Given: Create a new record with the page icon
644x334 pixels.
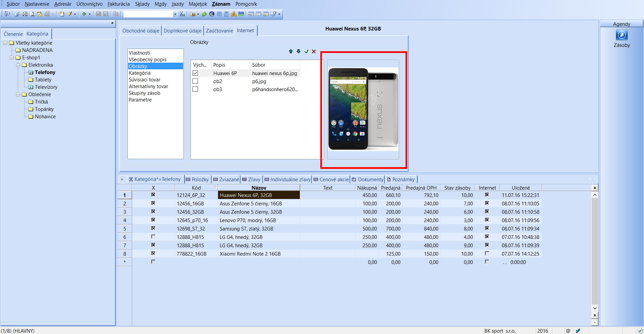Looking at the screenshot, I should coord(62,14).
